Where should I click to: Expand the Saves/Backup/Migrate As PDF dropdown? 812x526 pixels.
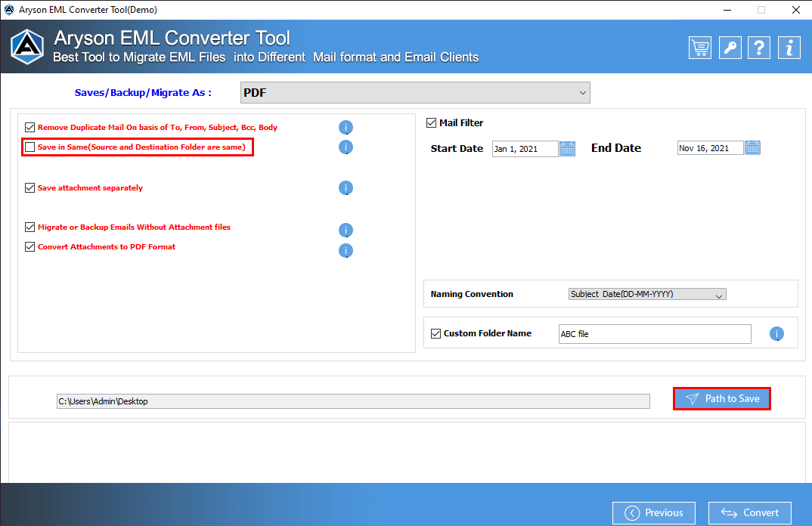[x=415, y=93]
